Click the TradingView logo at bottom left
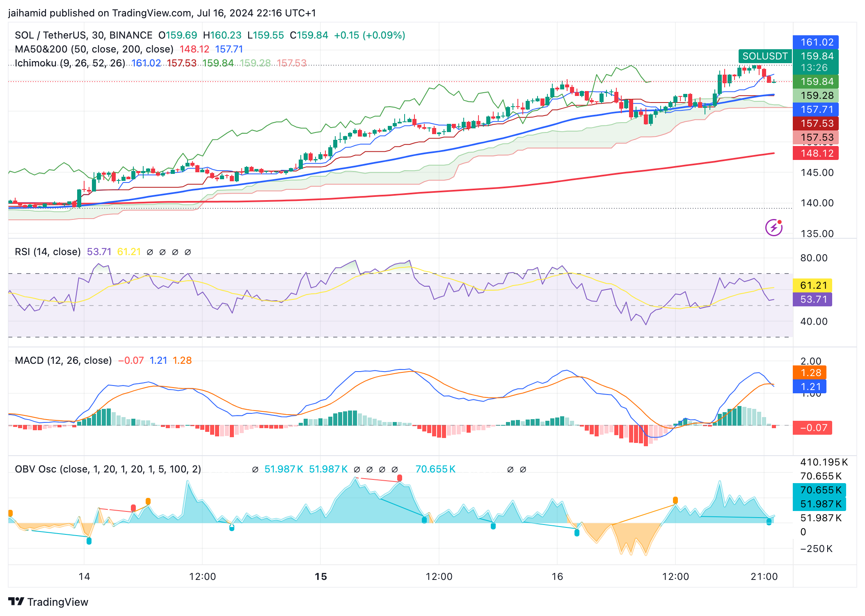Image resolution: width=865 pixels, height=616 pixels. [x=48, y=602]
